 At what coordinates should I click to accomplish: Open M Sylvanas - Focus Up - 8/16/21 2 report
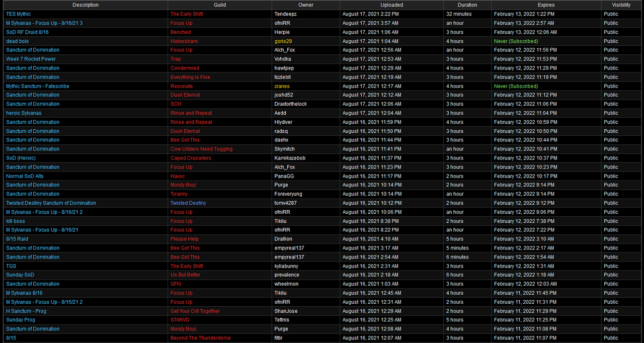[x=44, y=212]
